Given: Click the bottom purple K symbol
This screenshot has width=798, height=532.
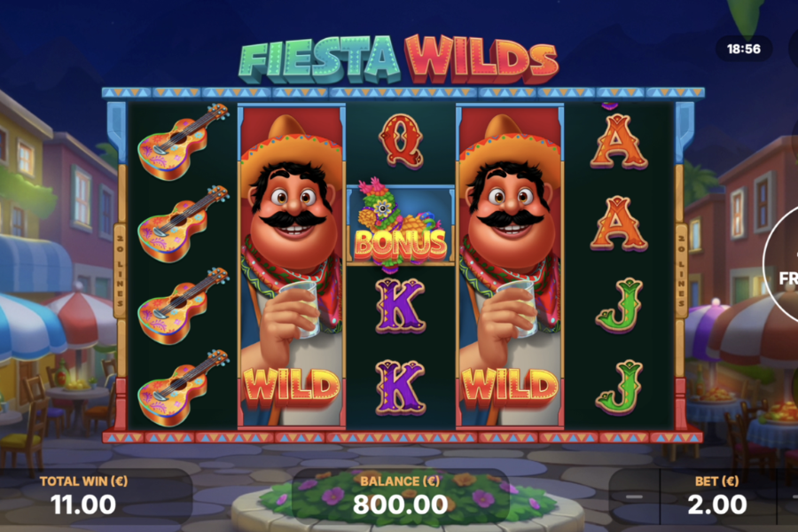Looking at the screenshot, I should [x=401, y=388].
